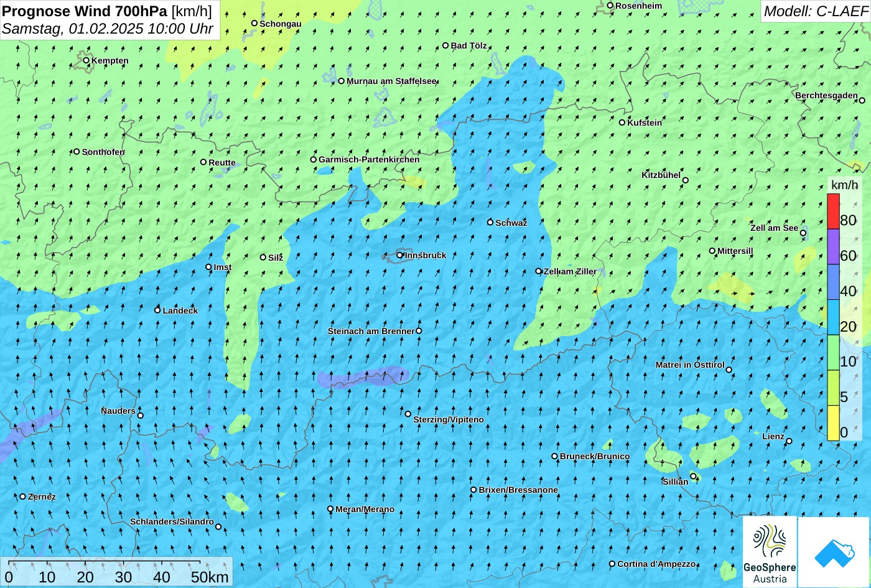This screenshot has height=588, width=871.
Task: Click the 'Bruneck/Brunico' label
Action: click(595, 456)
